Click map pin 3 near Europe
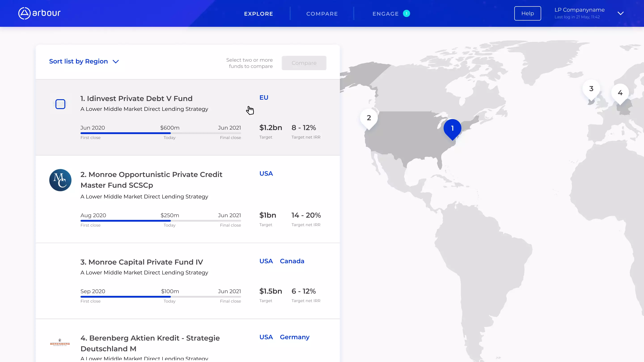The height and width of the screenshot is (362, 644). point(591,89)
